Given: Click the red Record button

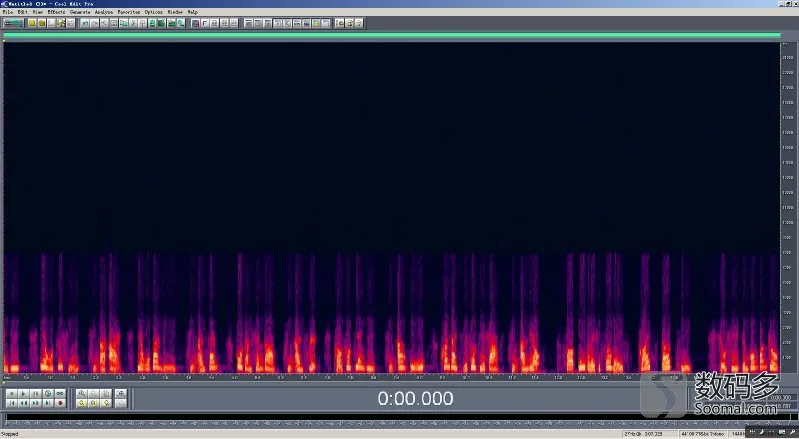Looking at the screenshot, I should pyautogui.click(x=60, y=403).
